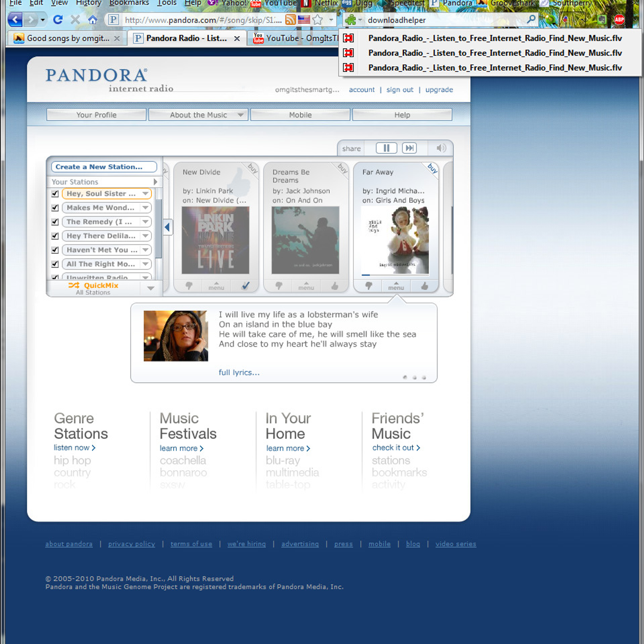Open the QuickMix dropdown arrow
644x644 pixels.
[151, 288]
